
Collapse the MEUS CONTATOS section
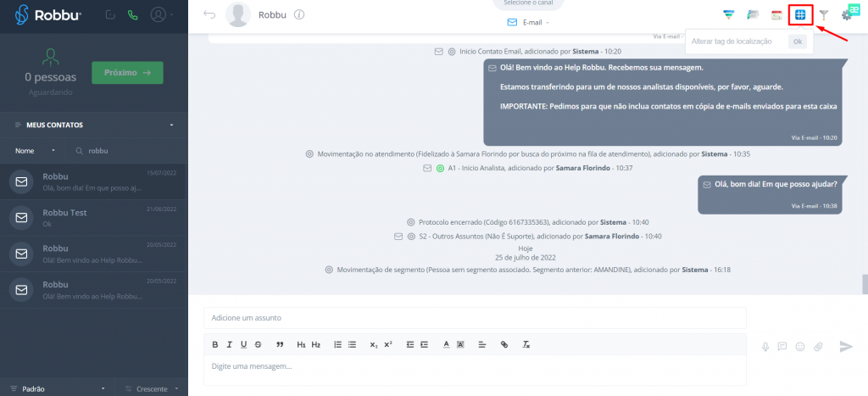click(171, 125)
